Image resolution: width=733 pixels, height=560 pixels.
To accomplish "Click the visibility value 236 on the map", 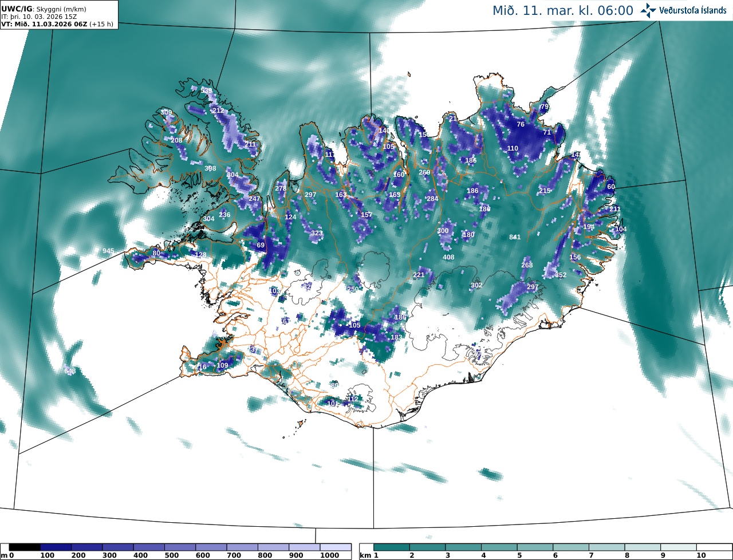I will (x=224, y=215).
